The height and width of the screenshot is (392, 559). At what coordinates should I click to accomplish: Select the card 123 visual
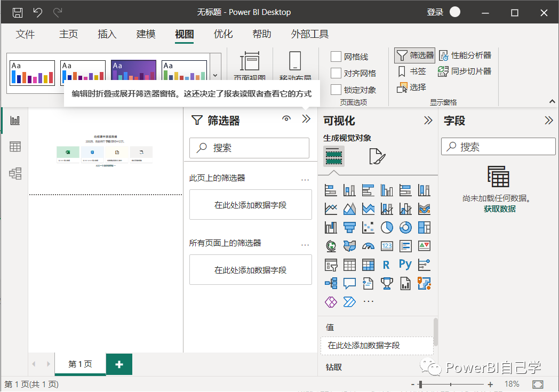pyautogui.click(x=387, y=246)
